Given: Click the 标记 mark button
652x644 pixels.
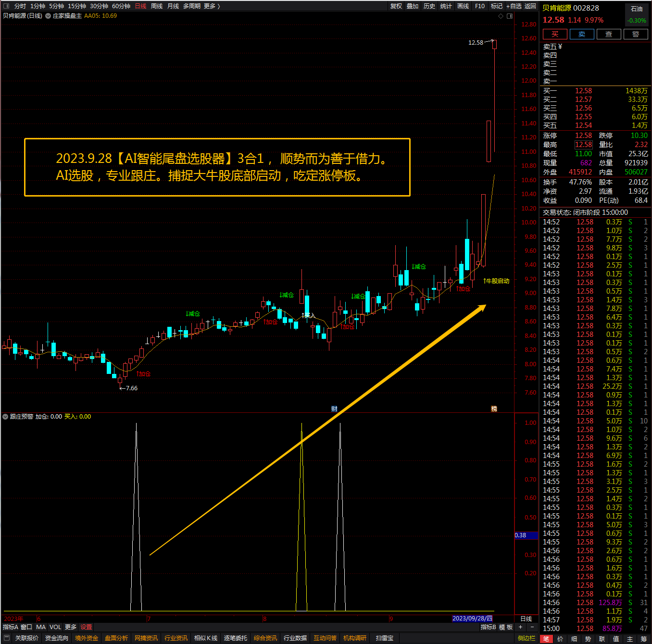Looking at the screenshot, I should pos(497,6).
